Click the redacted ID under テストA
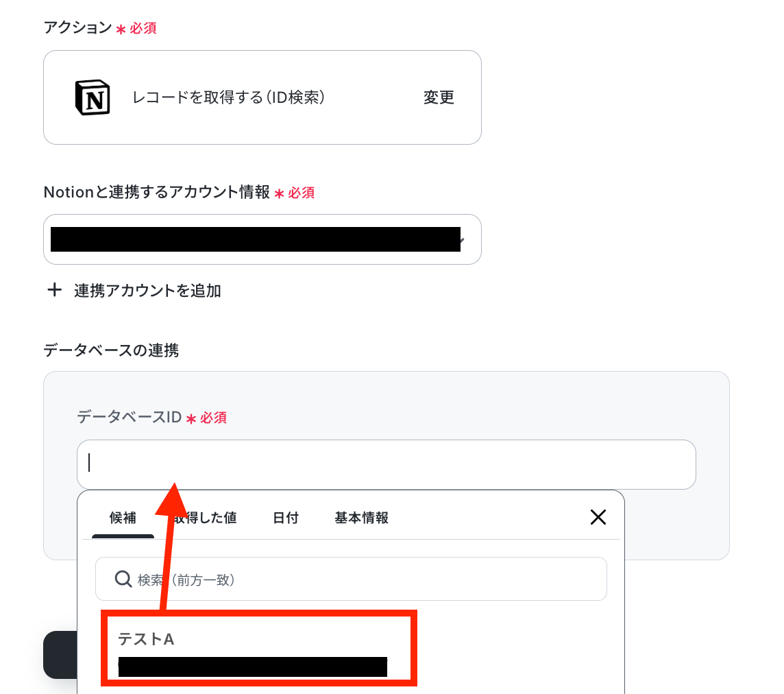Viewport: 784px width, 694px height. click(x=252, y=667)
